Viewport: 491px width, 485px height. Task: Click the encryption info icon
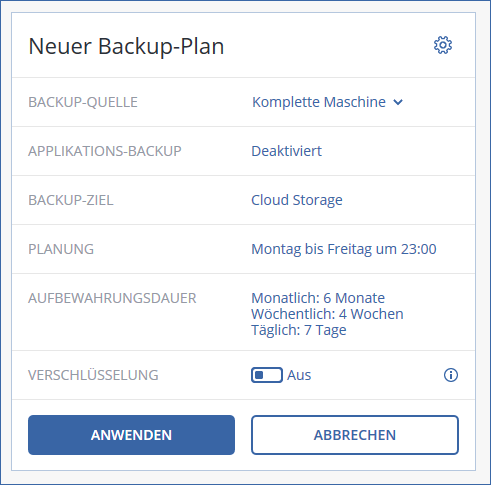click(451, 375)
